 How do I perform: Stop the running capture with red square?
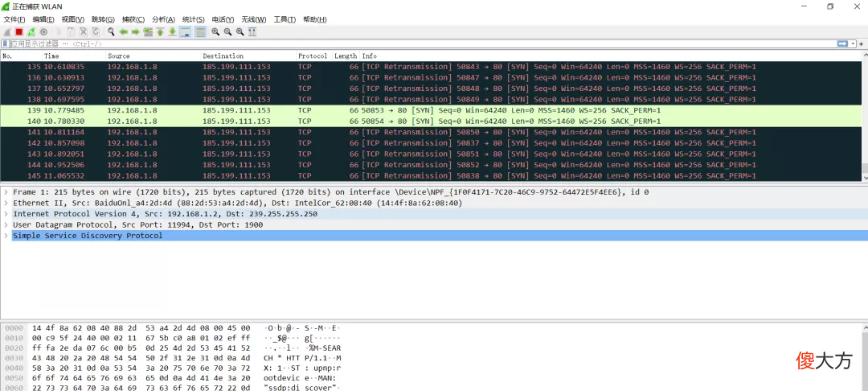tap(18, 32)
